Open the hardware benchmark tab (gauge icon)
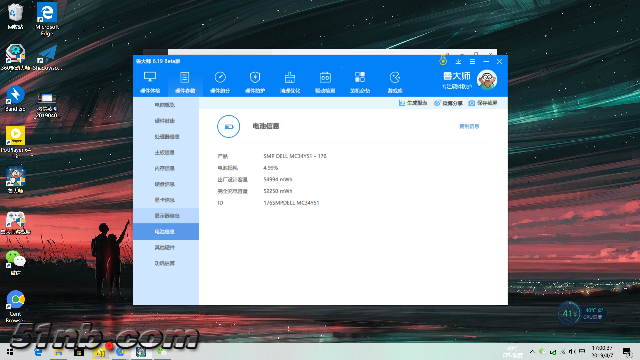640x360 pixels. point(220,82)
